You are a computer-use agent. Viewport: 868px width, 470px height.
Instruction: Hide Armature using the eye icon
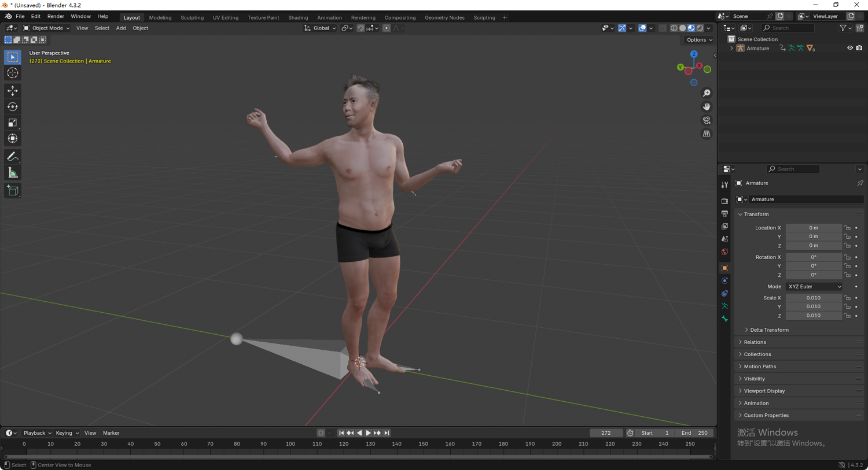click(850, 48)
